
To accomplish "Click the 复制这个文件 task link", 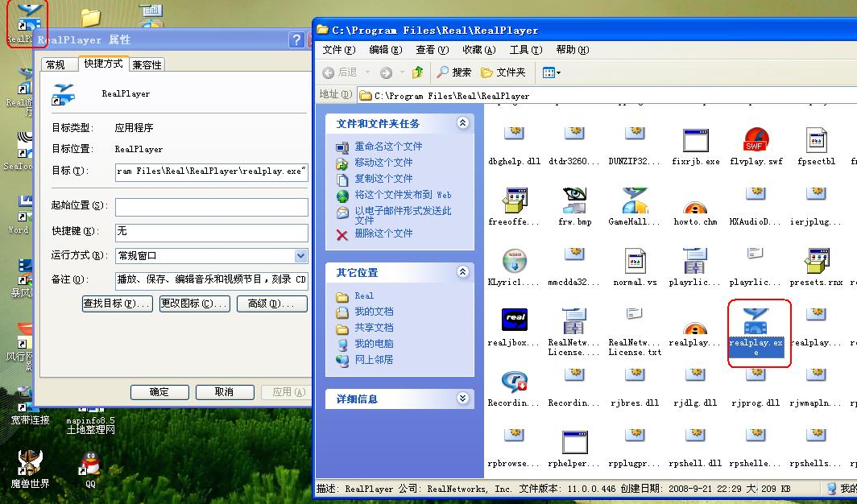I will (x=383, y=179).
